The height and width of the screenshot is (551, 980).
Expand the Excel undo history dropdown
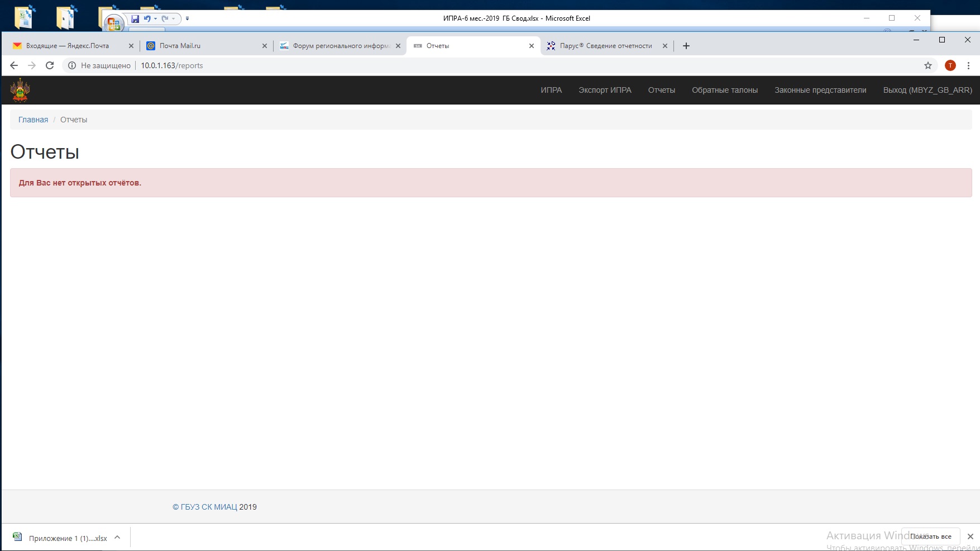[155, 18]
